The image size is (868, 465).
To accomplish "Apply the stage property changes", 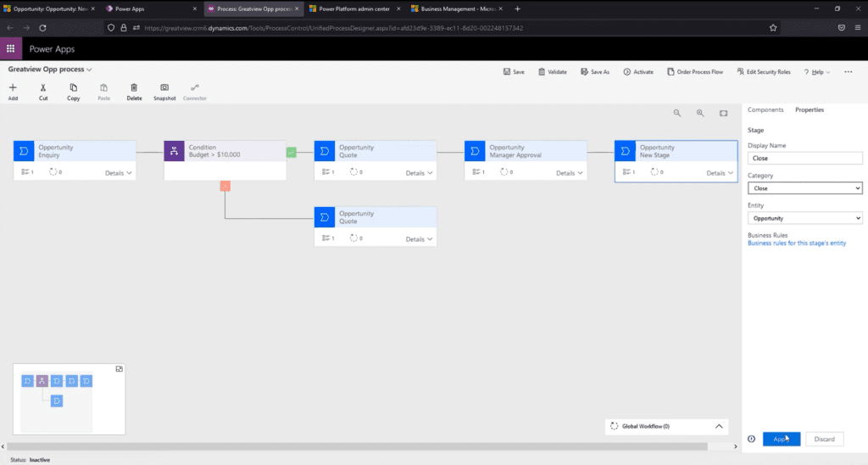I will tap(782, 439).
